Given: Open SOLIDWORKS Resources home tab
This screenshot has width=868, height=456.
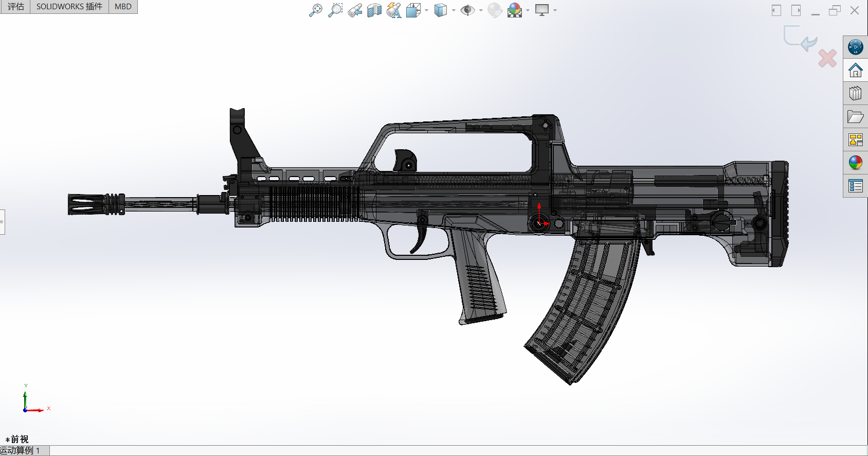Looking at the screenshot, I should point(856,70).
